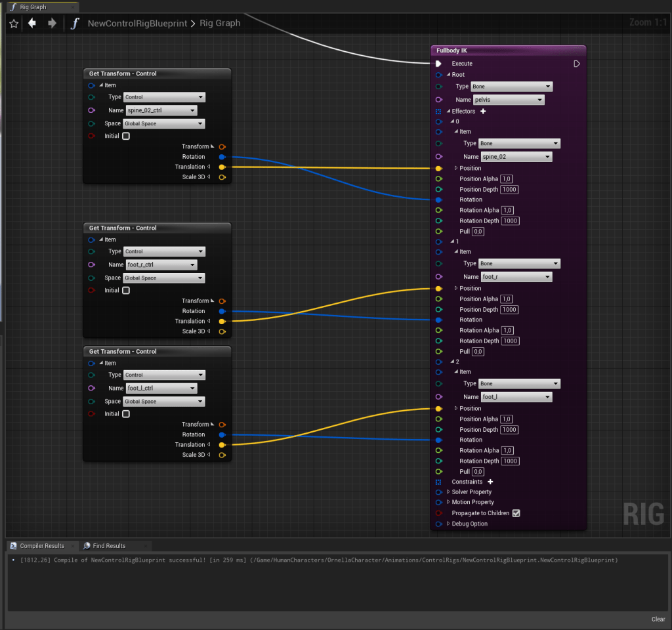Toggle Initial checkbox on foot_r_ctrl node
This screenshot has height=630, width=672.
pyautogui.click(x=126, y=291)
